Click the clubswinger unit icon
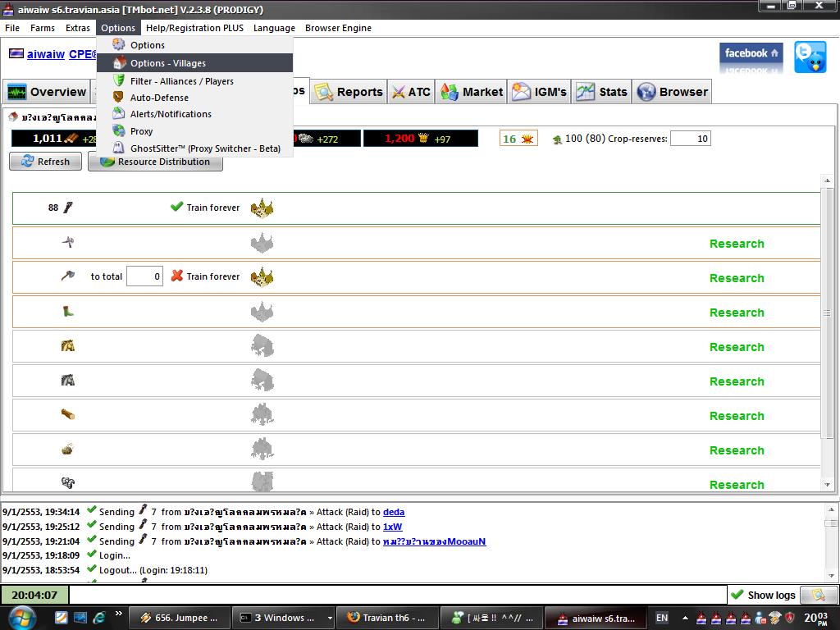Image resolution: width=840 pixels, height=630 pixels. tap(68, 208)
